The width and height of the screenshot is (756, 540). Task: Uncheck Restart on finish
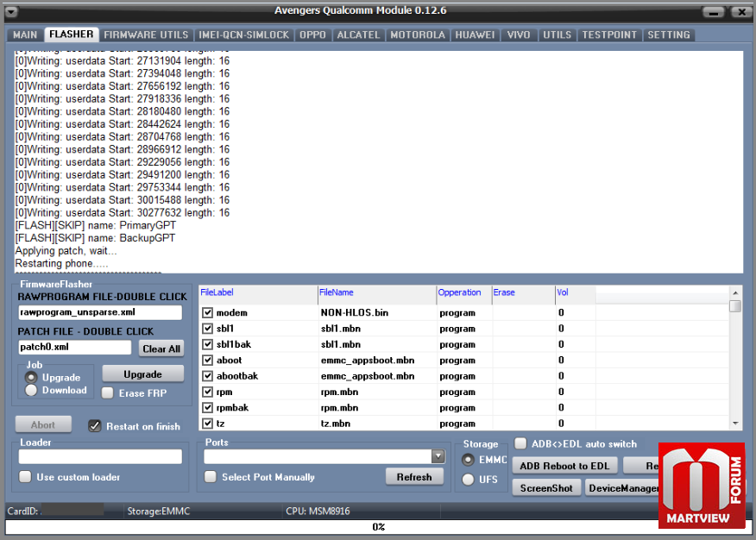(95, 426)
